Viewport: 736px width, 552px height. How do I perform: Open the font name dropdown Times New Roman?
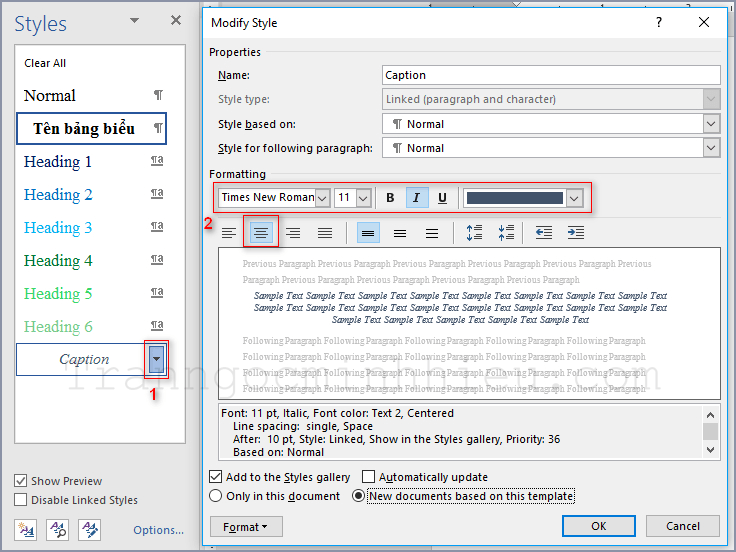click(322, 198)
